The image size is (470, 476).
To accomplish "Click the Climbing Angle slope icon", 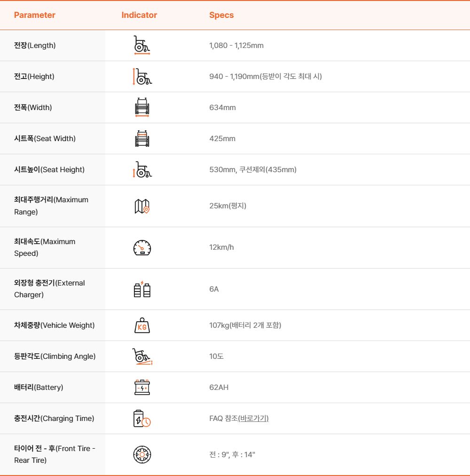I will coord(142,357).
